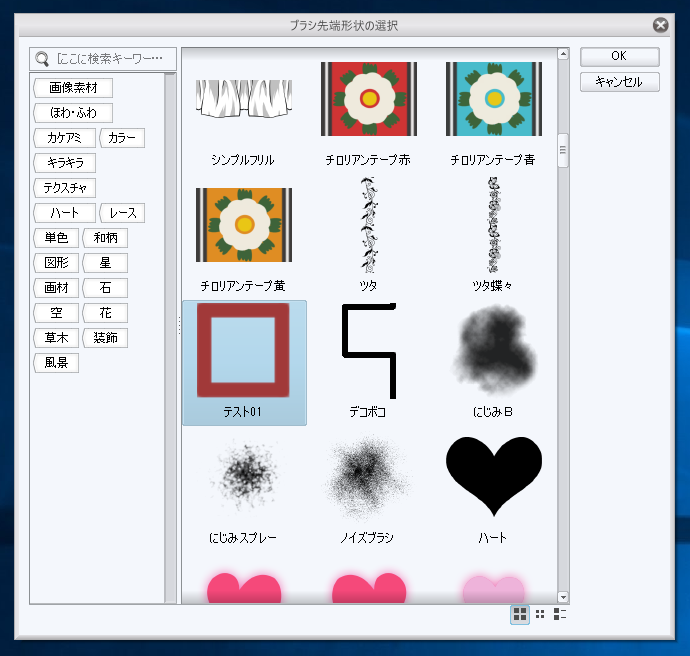The width and height of the screenshot is (690, 656).
Task: Filter by the 石 tag
Action: click(x=105, y=288)
